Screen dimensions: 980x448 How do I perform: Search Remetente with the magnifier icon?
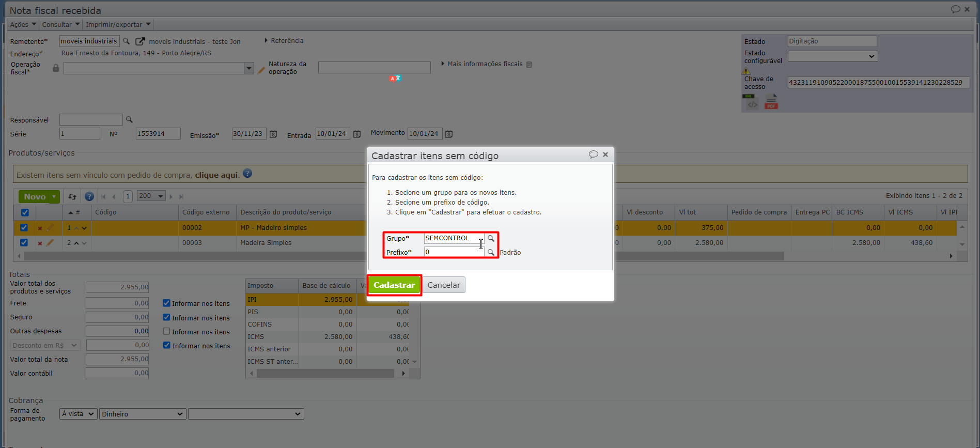click(126, 41)
